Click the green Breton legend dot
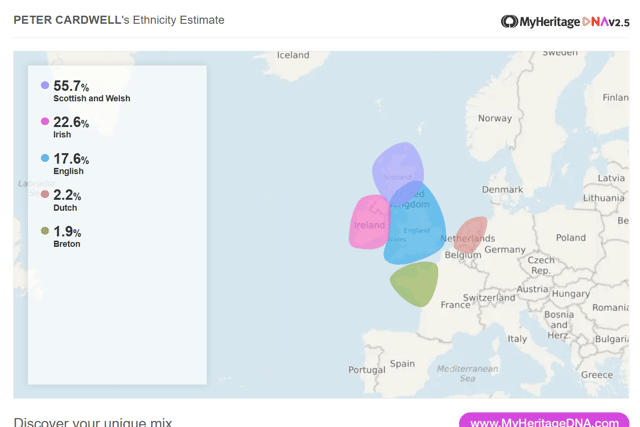 [x=45, y=231]
